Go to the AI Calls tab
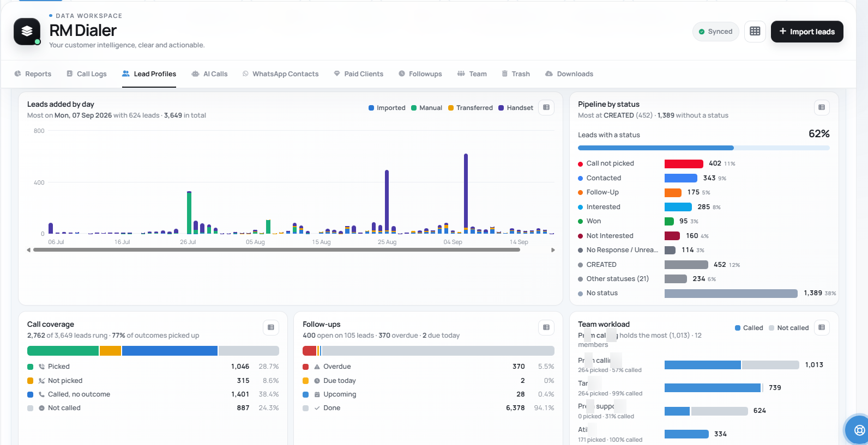The height and width of the screenshot is (445, 868). tap(209, 74)
